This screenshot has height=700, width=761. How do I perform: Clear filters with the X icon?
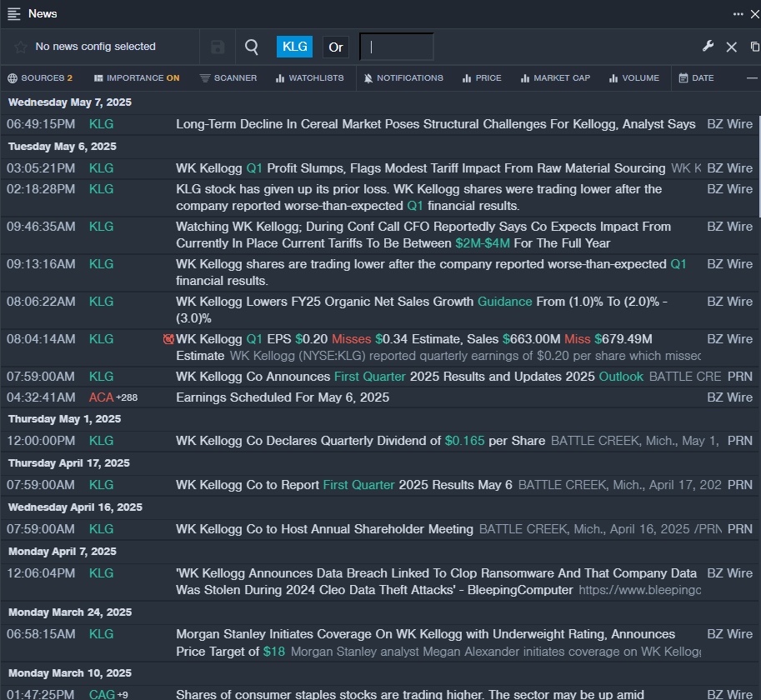731,47
